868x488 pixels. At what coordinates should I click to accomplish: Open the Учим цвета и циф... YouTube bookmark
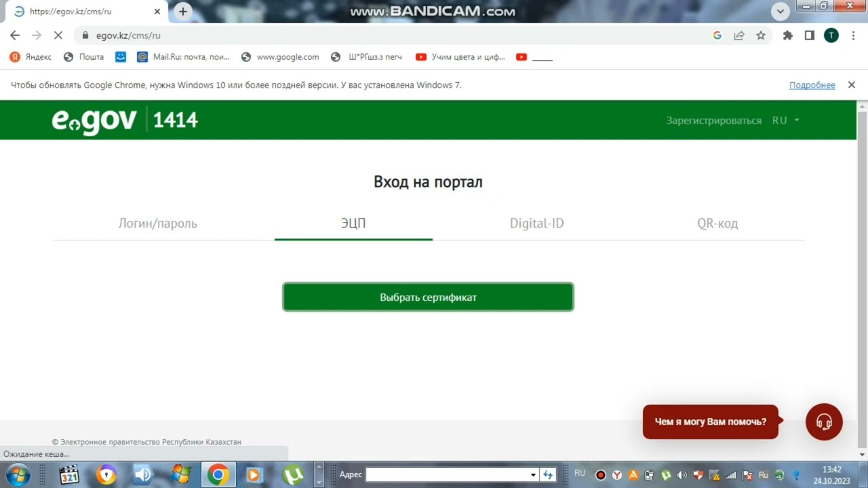pos(460,57)
